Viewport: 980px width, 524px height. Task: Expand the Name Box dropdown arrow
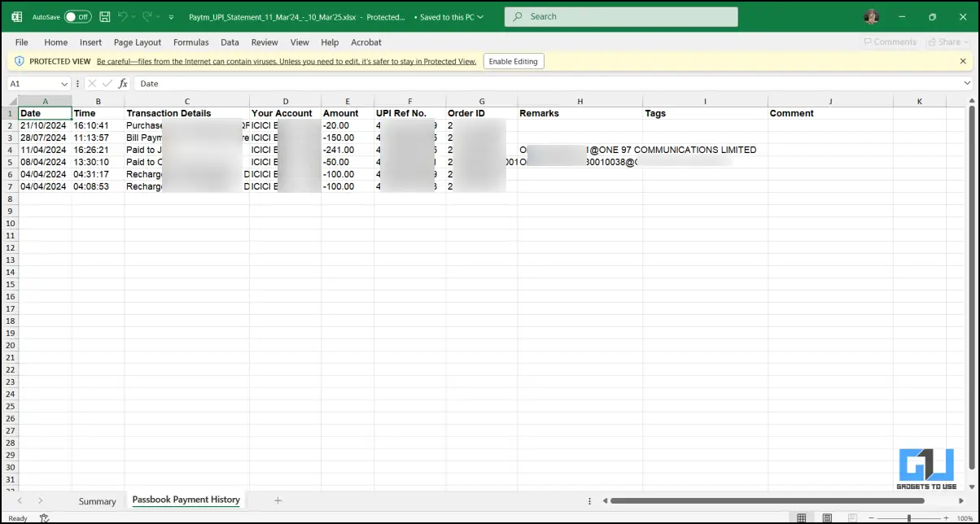pos(64,84)
